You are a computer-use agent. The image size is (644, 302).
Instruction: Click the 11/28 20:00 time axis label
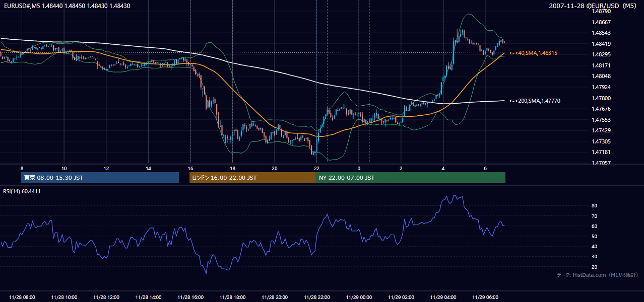coord(275,297)
